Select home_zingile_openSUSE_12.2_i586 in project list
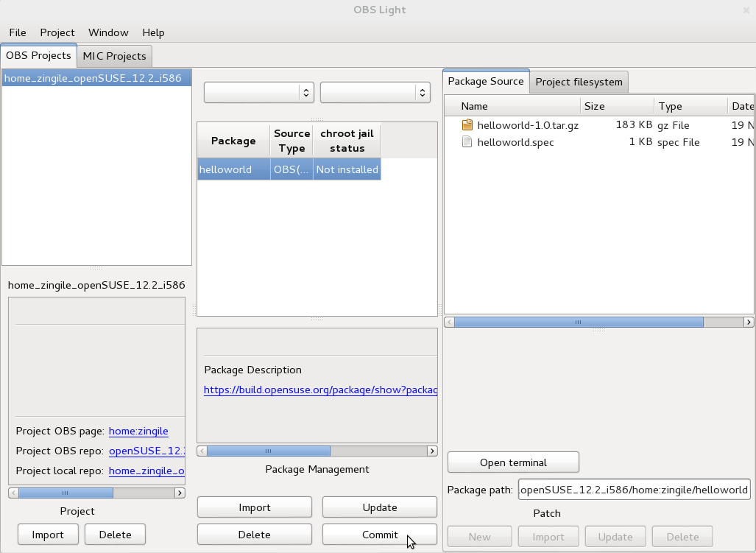The image size is (756, 553). pyautogui.click(x=93, y=78)
